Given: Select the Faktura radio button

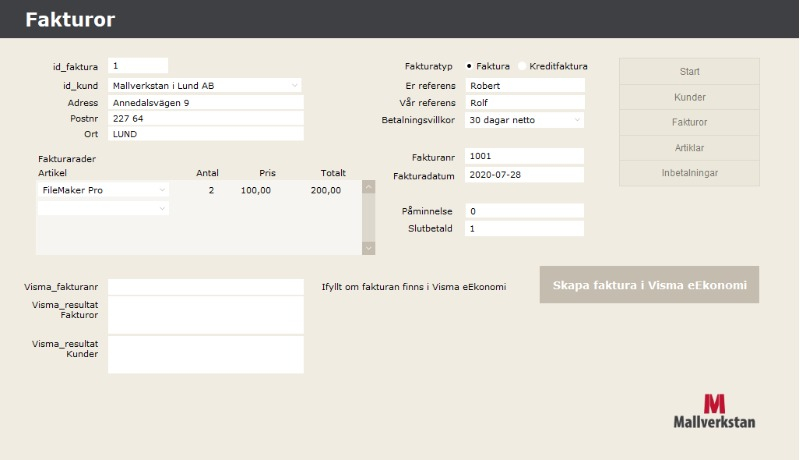Looking at the screenshot, I should 469,66.
